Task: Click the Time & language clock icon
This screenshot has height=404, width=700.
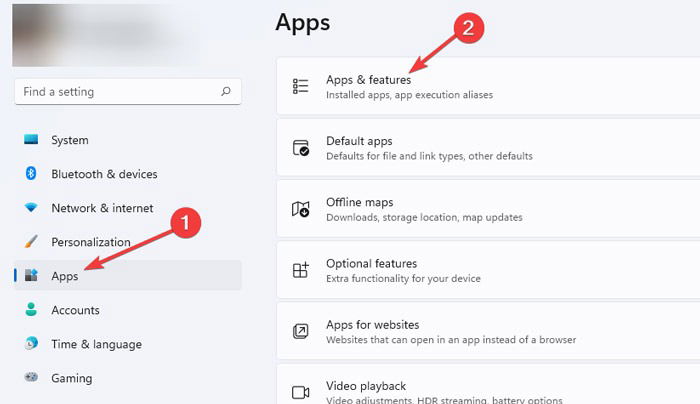Action: tap(31, 343)
